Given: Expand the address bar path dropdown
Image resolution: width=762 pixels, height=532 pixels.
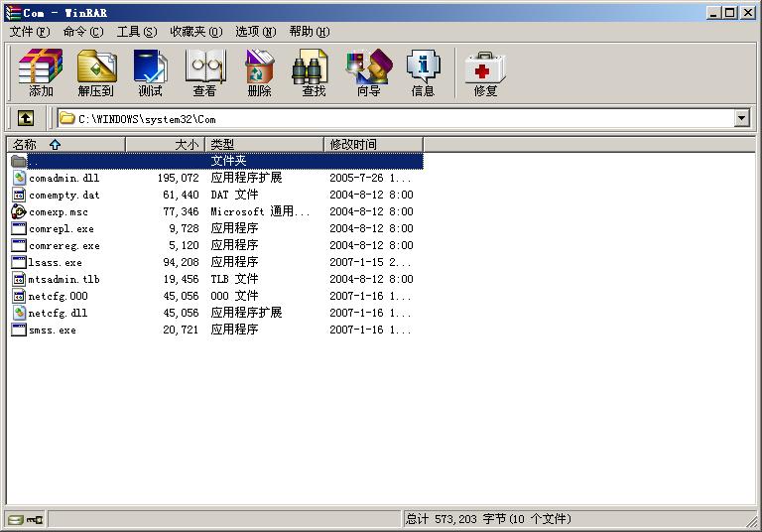Looking at the screenshot, I should 741,118.
